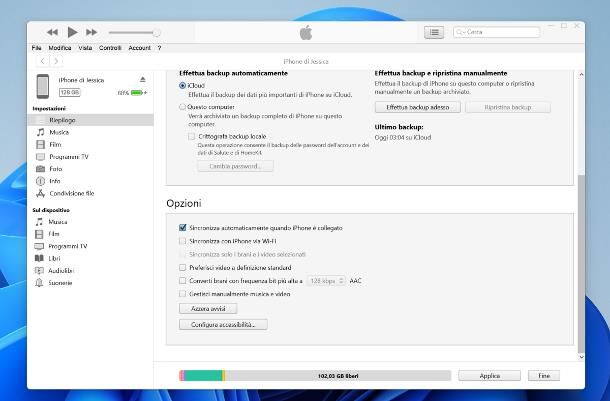Screen dimensions: 610x401
Task: Click the rewind (previous track) button
Action: click(x=52, y=32)
